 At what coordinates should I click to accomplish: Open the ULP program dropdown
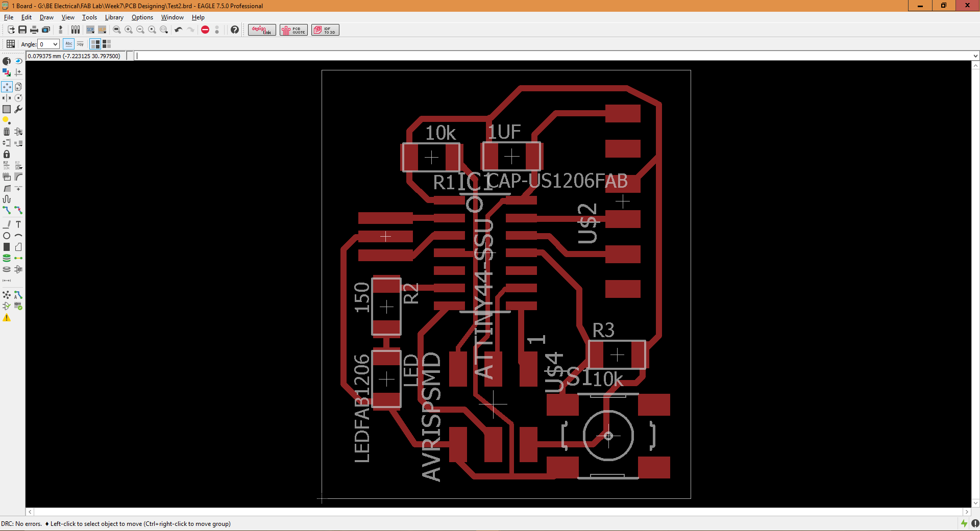click(x=103, y=30)
